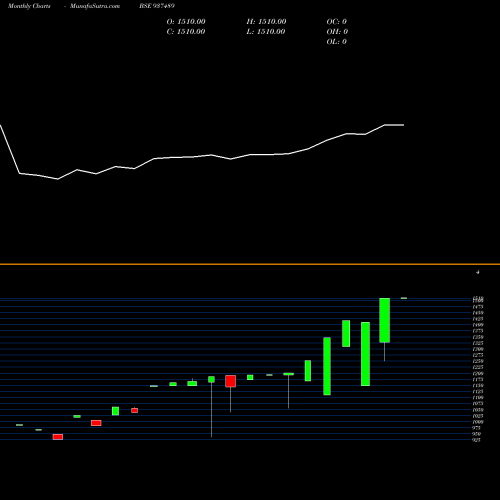Screen dimensions: 500x500
Task: Select the low price "L: 1510.00"
Action: click(x=266, y=32)
